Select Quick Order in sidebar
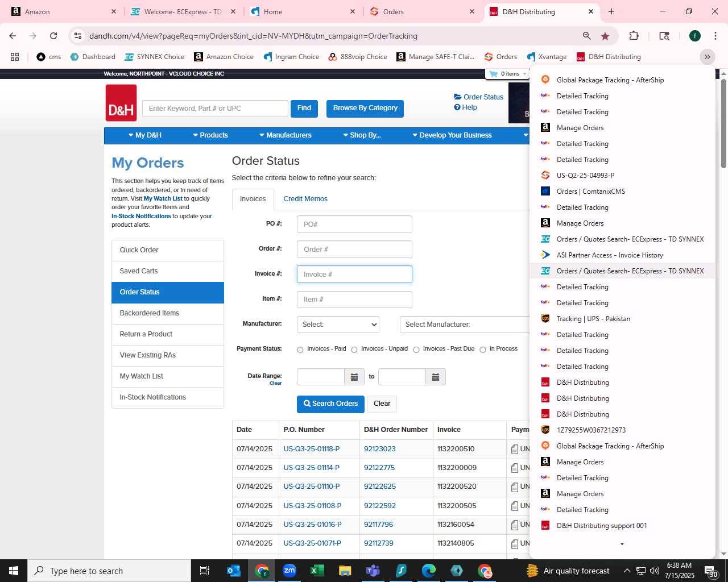The height and width of the screenshot is (582, 728). point(168,250)
